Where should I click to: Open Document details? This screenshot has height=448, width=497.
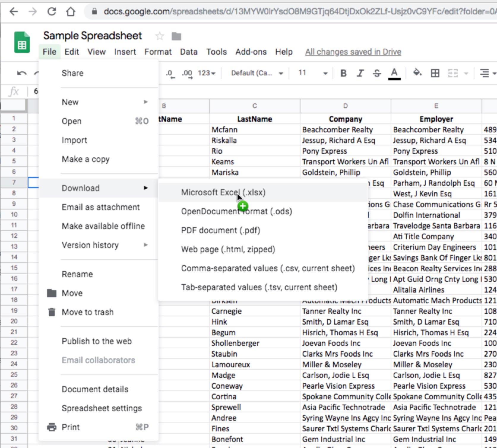pos(99,389)
